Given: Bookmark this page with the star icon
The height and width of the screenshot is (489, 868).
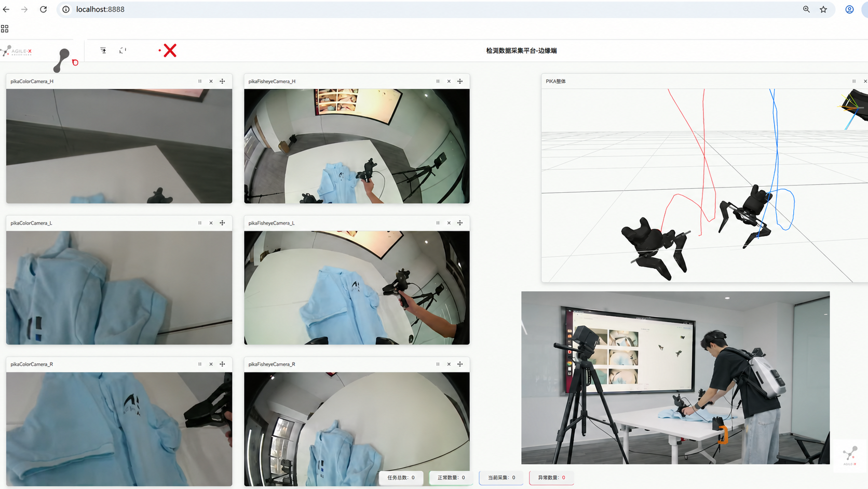Looking at the screenshot, I should (823, 9).
